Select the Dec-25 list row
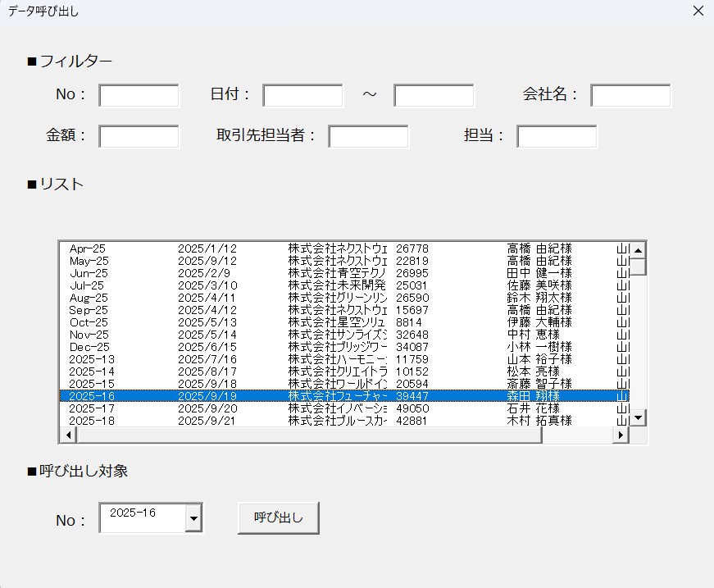714x588 pixels. (344, 347)
